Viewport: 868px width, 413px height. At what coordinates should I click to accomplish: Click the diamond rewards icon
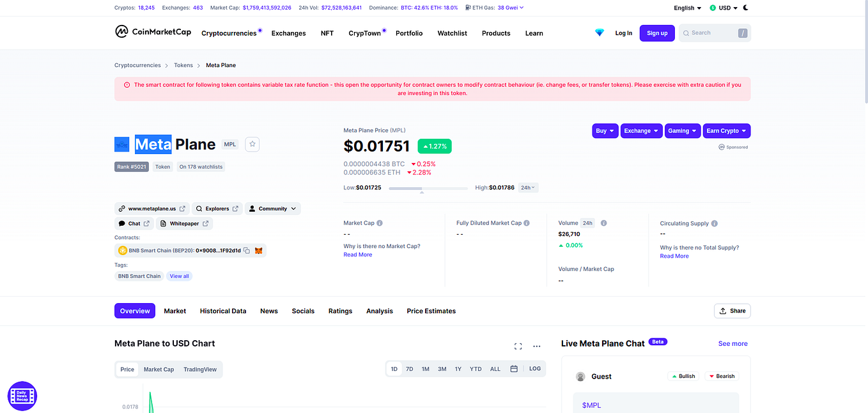point(599,33)
